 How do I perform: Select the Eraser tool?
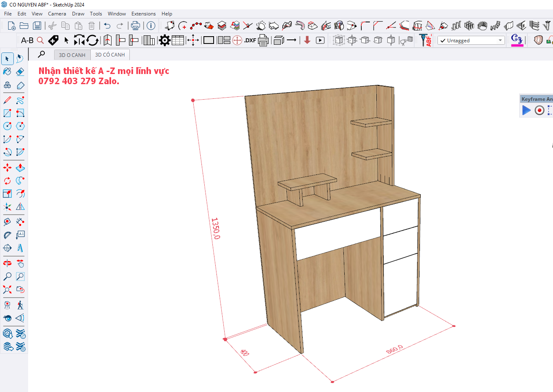click(20, 72)
